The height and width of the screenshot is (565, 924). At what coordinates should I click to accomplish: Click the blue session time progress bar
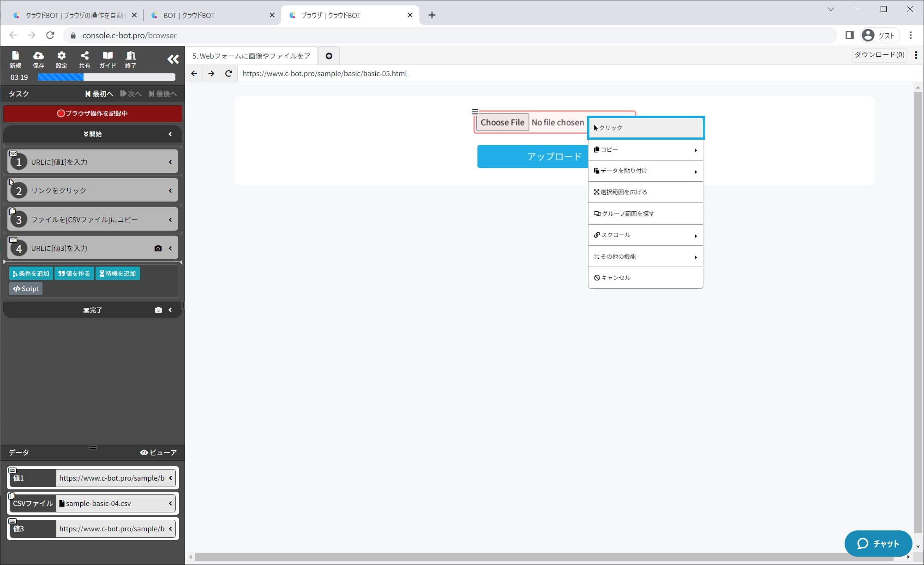[x=106, y=77]
